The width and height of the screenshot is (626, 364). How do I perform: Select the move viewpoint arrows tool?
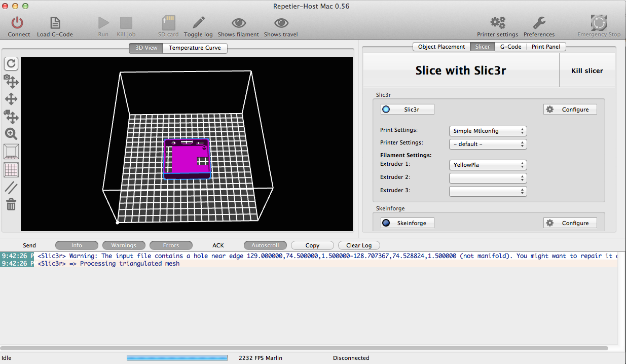[11, 99]
